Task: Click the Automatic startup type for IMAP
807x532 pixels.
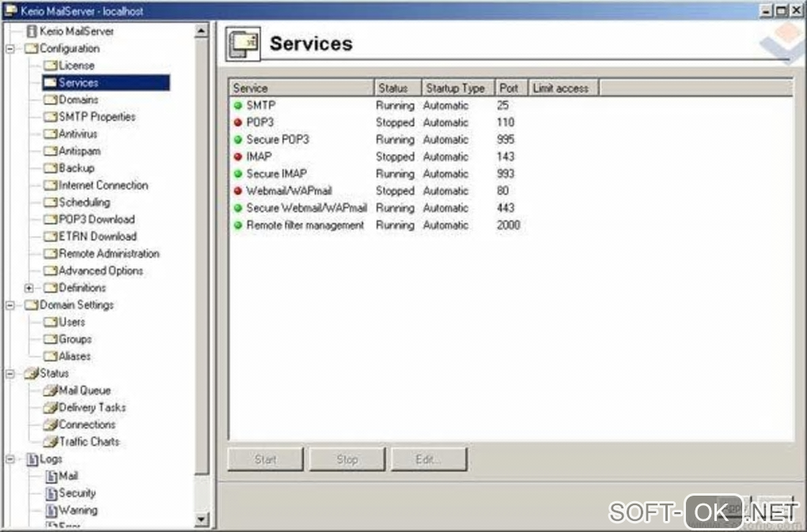Action: coord(445,157)
